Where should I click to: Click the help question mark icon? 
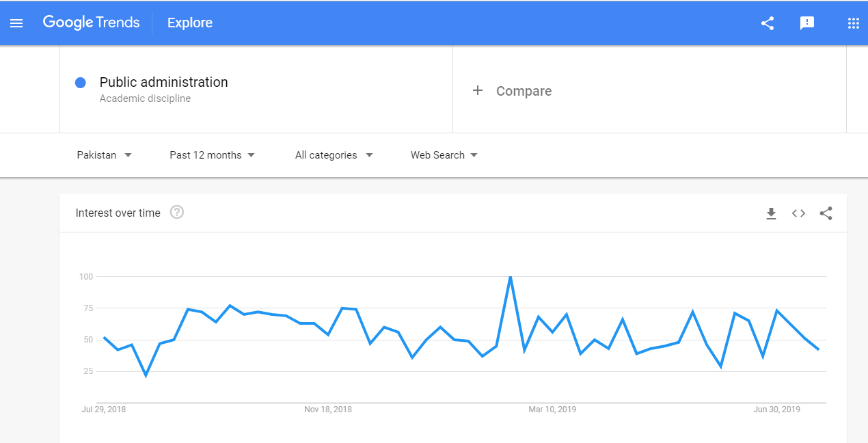point(177,213)
